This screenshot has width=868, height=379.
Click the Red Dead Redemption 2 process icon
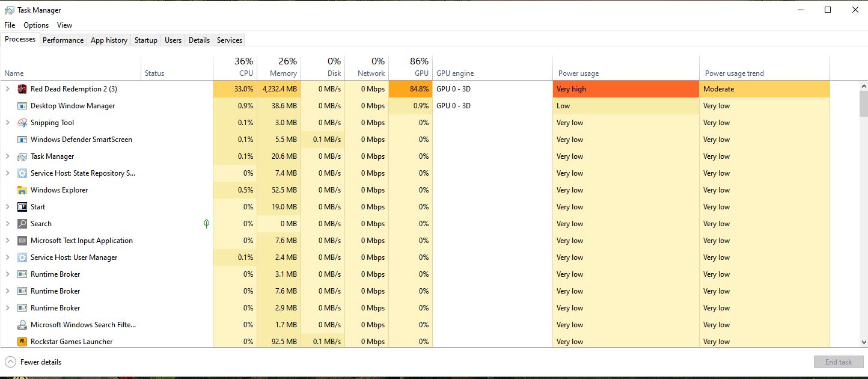pyautogui.click(x=22, y=89)
